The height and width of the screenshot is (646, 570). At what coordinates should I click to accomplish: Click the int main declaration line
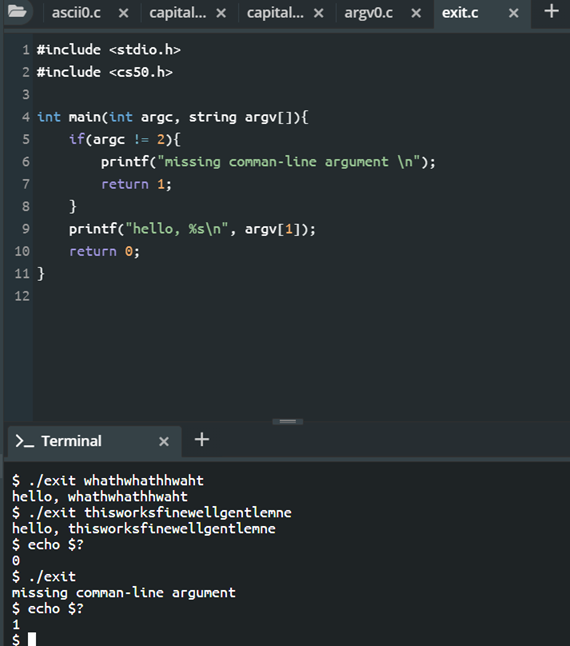(173, 117)
